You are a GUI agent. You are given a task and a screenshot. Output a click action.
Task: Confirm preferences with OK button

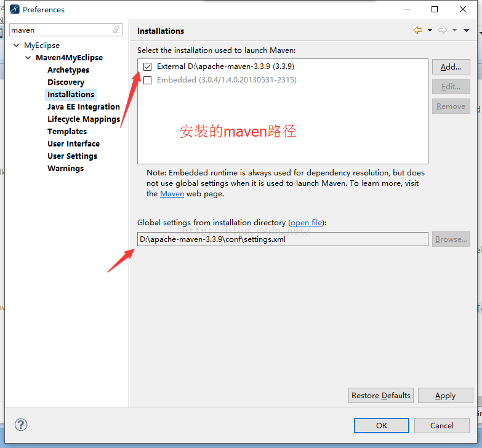coord(382,426)
